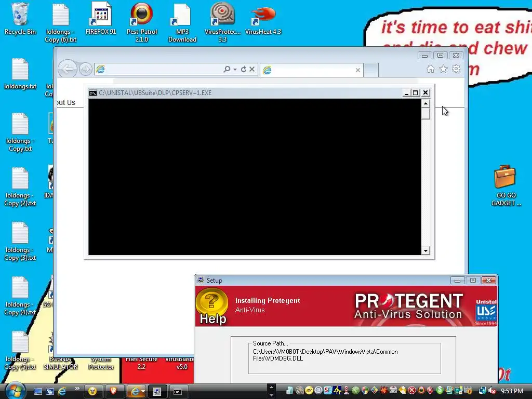Switch to the yellow hazard taskbar program
Screen dimensions: 532x399
click(92, 392)
